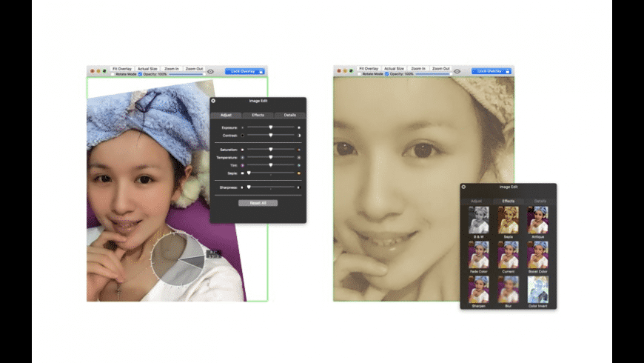The height and width of the screenshot is (363, 644).
Task: Click Actual Size in color-photo window
Action: pyautogui.click(x=147, y=69)
